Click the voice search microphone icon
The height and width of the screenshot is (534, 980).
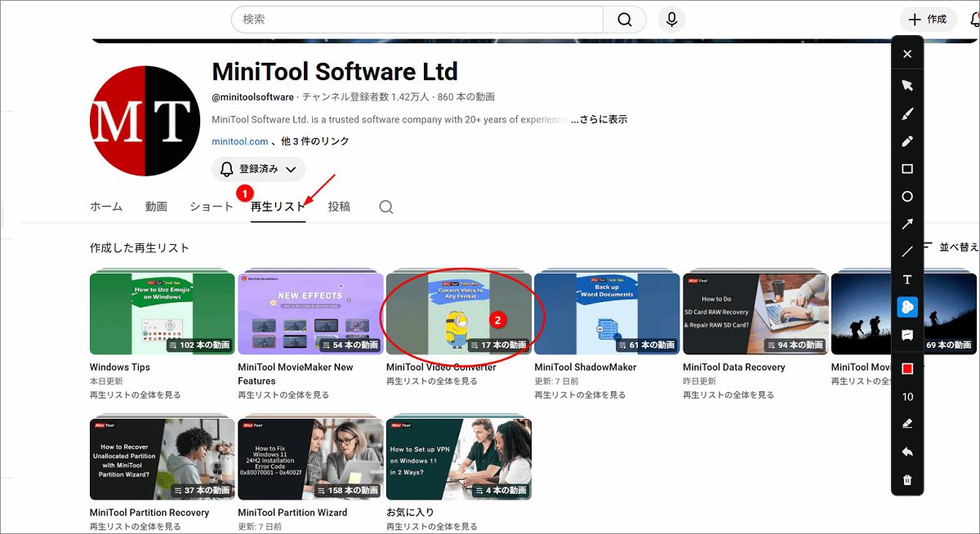pyautogui.click(x=670, y=19)
